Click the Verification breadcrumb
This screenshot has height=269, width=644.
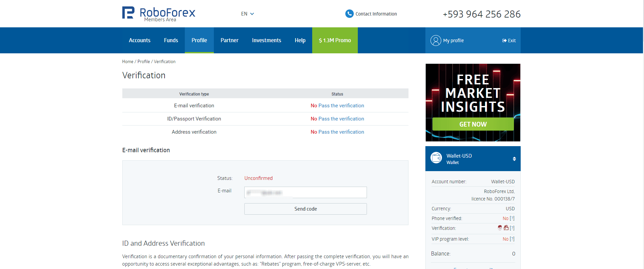pyautogui.click(x=165, y=61)
